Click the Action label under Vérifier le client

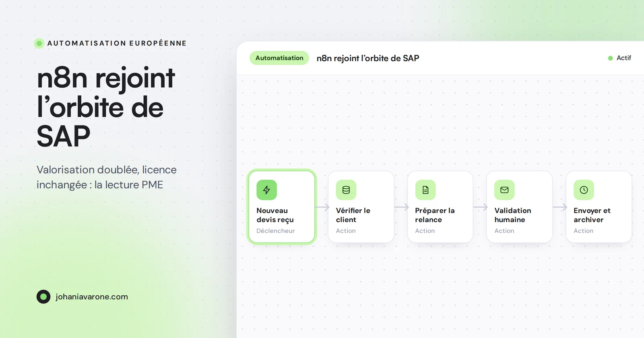pyautogui.click(x=346, y=231)
